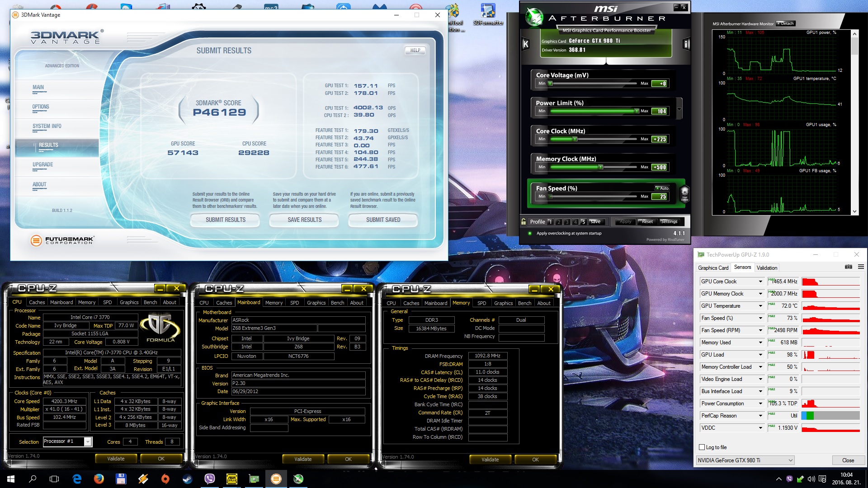Screen dimensions: 868x488
Task: Click Power Limit 104 value field
Action: 659,111
